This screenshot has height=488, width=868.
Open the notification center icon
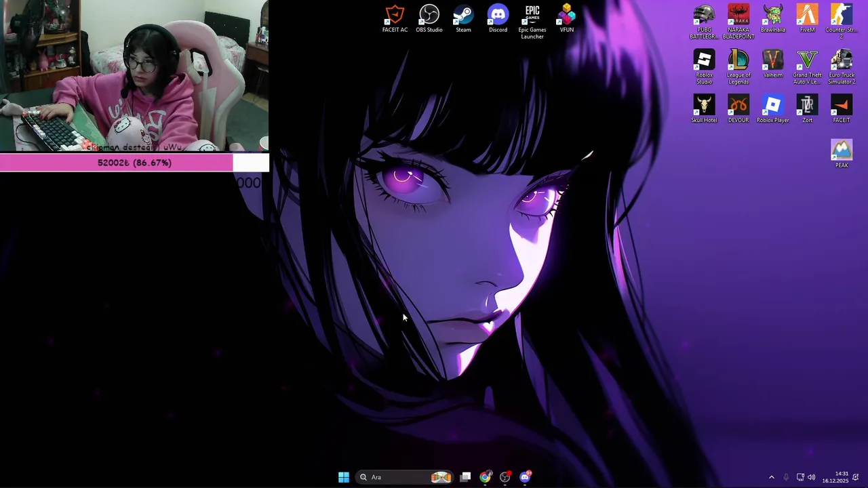click(856, 477)
